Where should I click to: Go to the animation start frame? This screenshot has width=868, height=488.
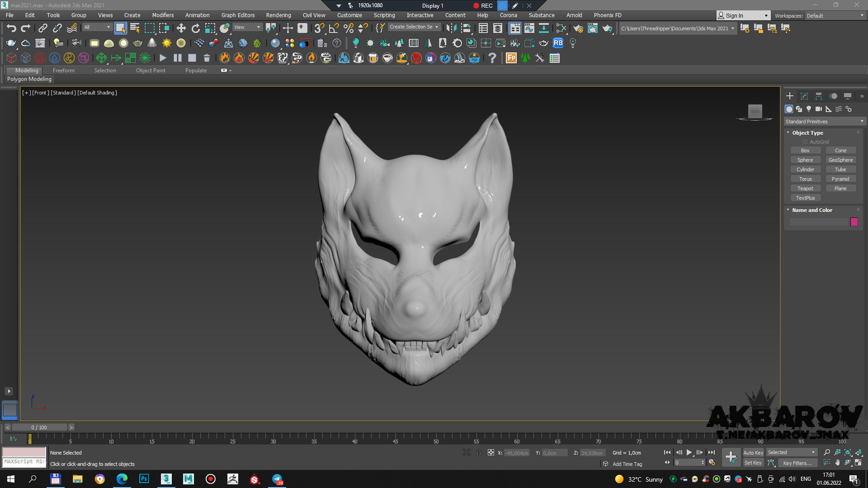click(x=667, y=452)
